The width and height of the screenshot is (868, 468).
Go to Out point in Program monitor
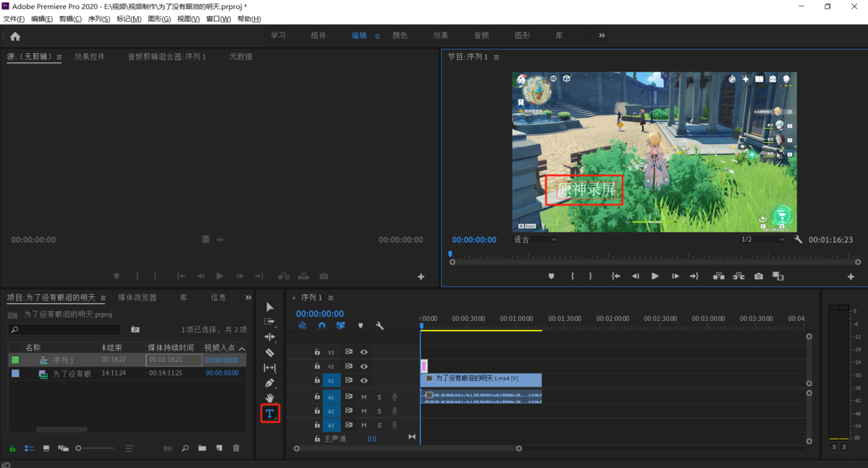coord(694,276)
